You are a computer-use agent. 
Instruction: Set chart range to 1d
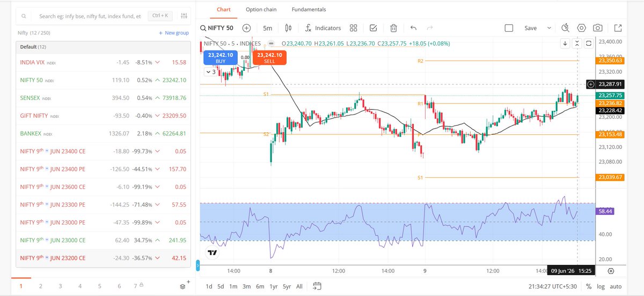pyautogui.click(x=209, y=286)
